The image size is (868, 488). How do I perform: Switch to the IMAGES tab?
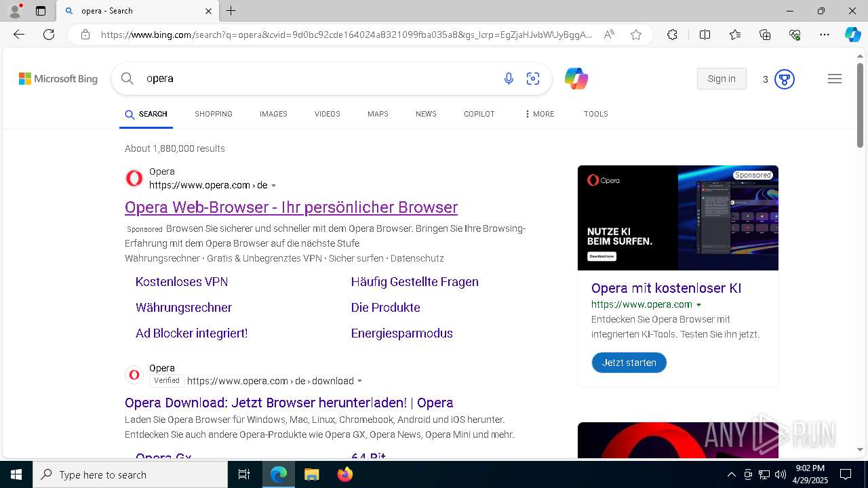click(273, 114)
